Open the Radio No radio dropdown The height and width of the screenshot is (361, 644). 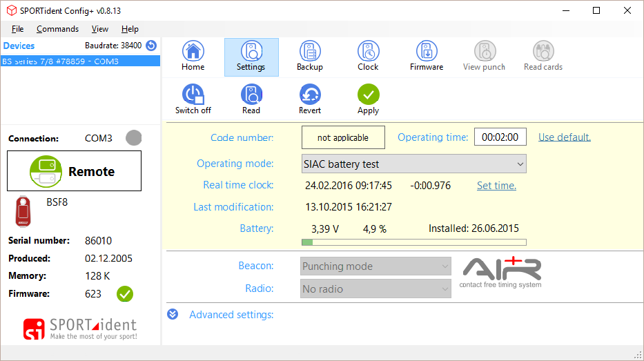375,289
